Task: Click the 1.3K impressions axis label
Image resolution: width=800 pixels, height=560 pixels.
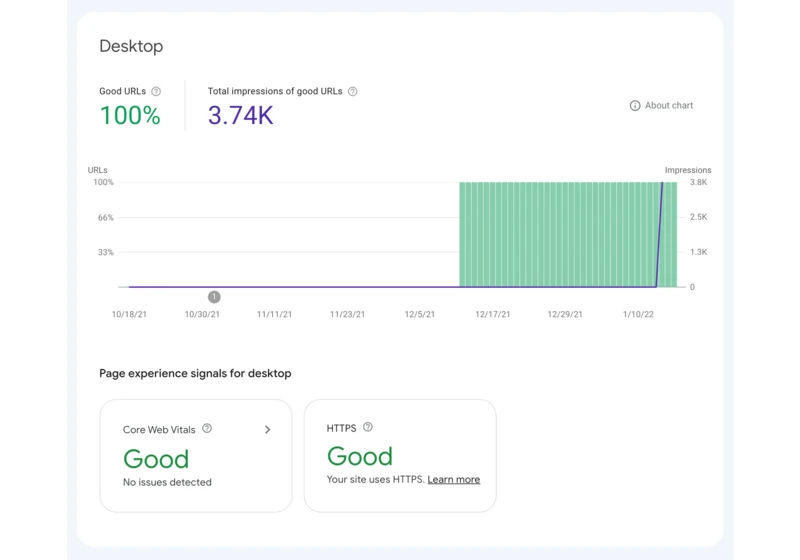Action: [x=698, y=252]
